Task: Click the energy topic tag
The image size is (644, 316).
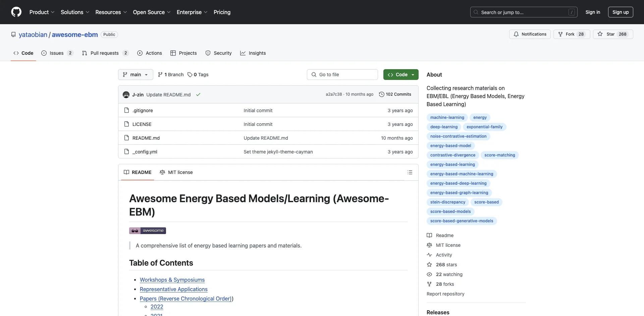Action: [x=480, y=118]
